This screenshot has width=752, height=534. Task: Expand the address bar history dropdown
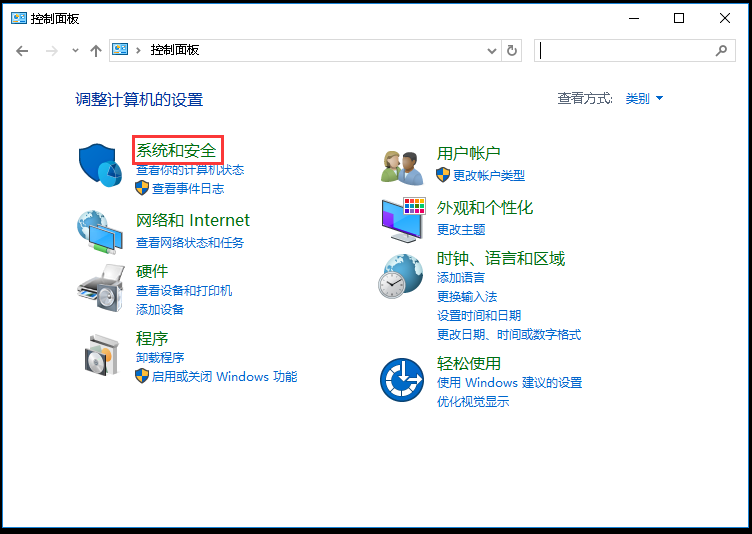(492, 50)
